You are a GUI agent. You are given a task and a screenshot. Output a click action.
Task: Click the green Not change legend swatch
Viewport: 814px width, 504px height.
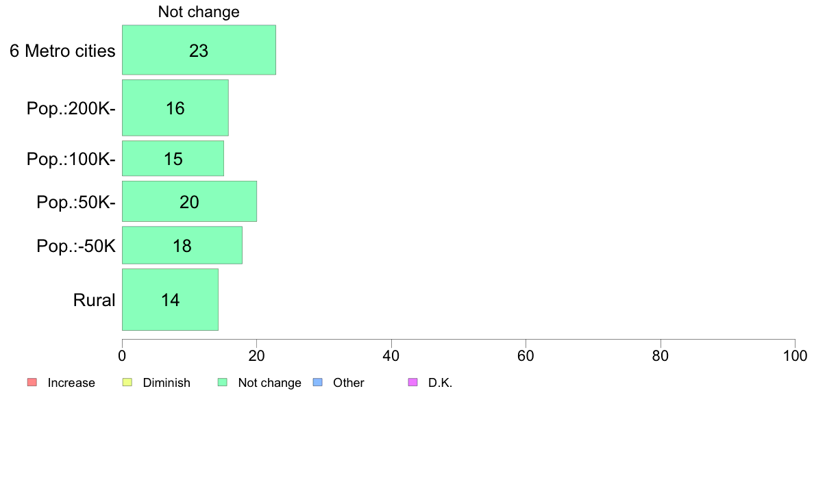[223, 383]
